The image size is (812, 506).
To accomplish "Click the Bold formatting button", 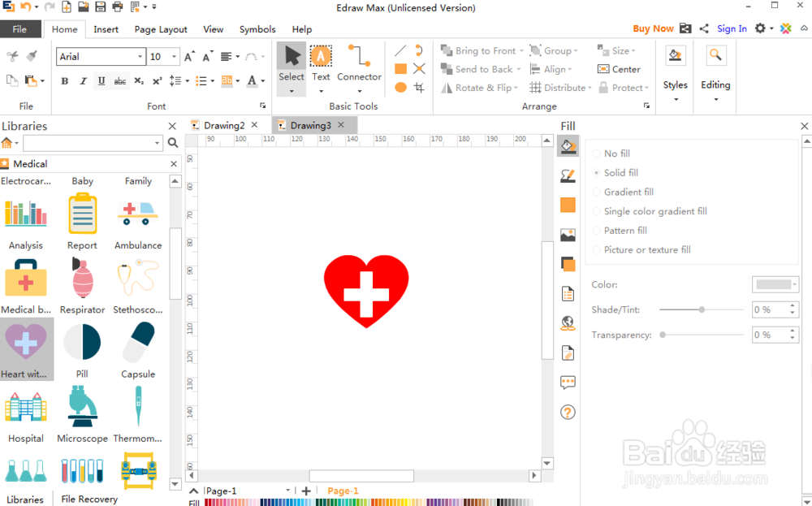I will point(65,81).
